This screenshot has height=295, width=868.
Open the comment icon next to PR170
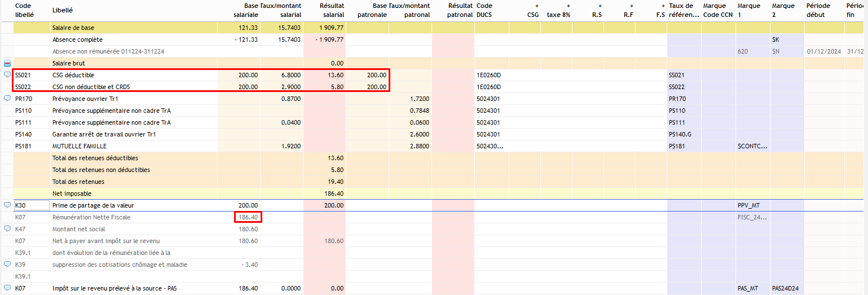(7, 99)
